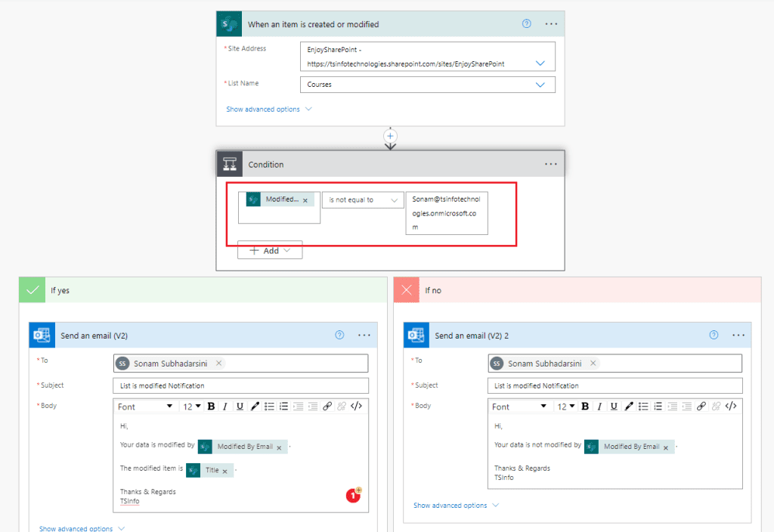Open help for the SharePoint trigger card

527,23
